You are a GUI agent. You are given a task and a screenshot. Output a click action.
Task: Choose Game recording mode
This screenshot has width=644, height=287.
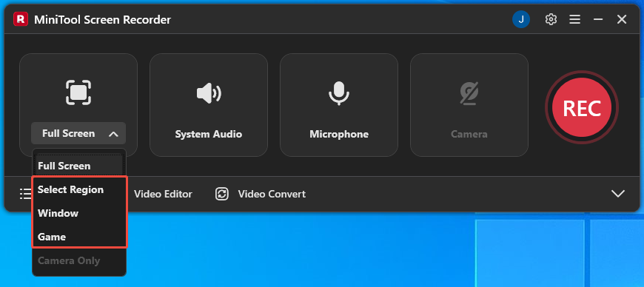(x=79, y=237)
